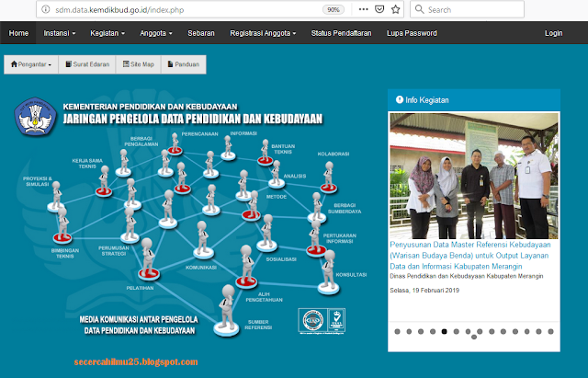Open Status Pendaftaran page
Viewport: 588px width, 378px height.
click(341, 33)
